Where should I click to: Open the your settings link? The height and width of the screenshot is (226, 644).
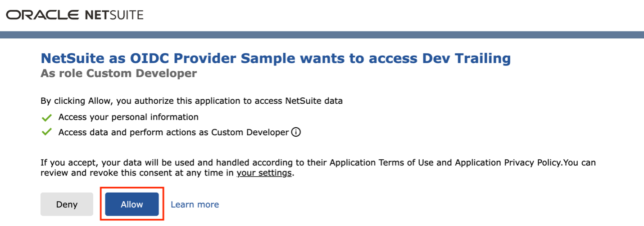point(264,173)
